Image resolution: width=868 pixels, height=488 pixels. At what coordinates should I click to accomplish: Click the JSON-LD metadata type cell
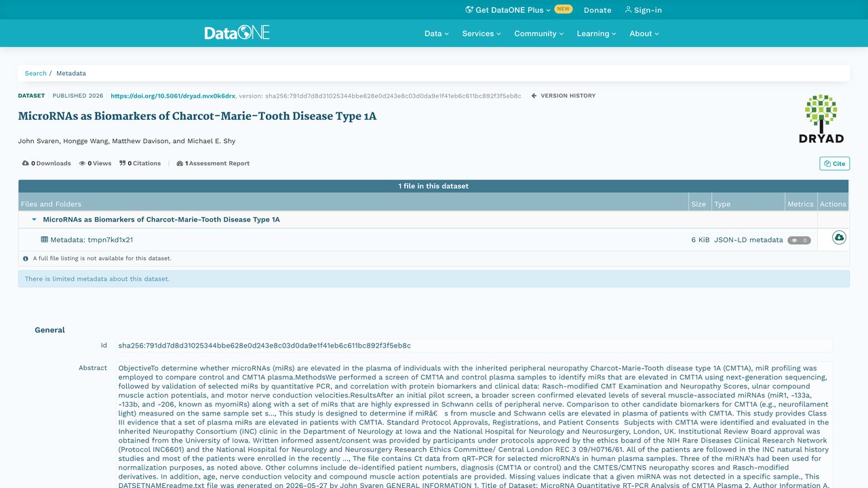(x=748, y=240)
